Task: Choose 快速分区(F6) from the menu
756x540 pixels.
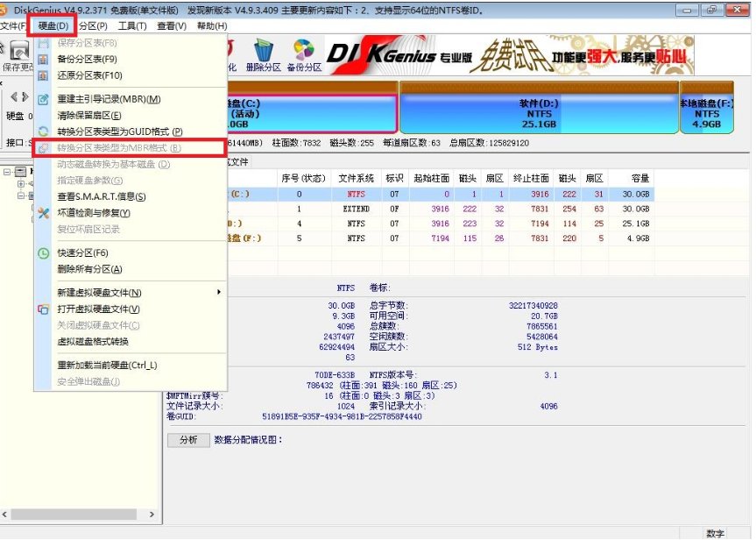Action: point(131,253)
